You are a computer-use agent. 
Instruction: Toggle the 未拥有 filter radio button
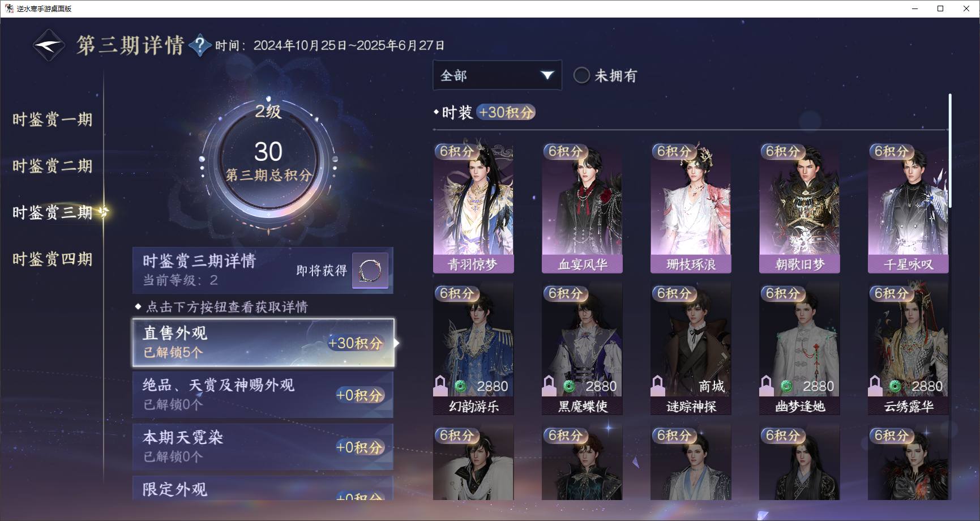(581, 75)
